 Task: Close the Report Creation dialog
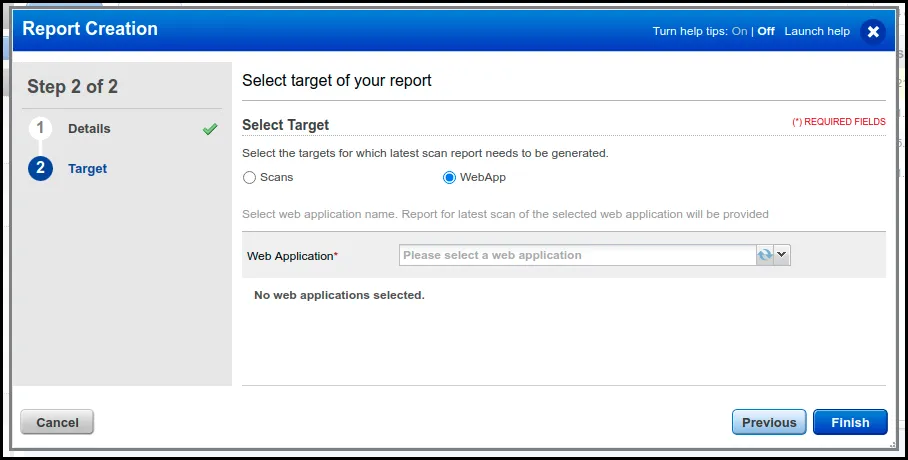click(873, 31)
